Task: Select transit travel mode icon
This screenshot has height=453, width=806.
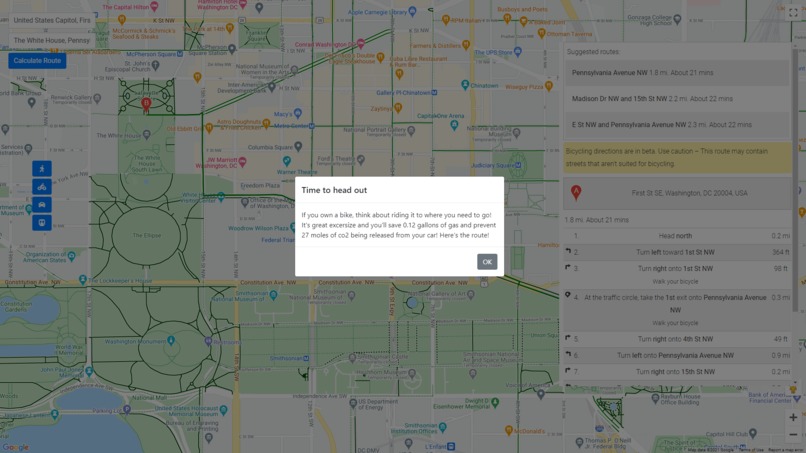Action: pos(42,223)
